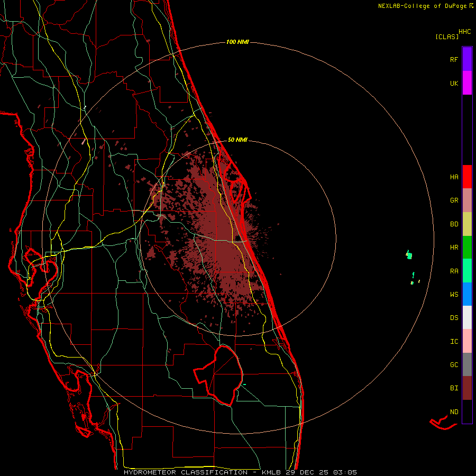Viewport: 476px width, 476px height.
Task: Click the 'GC' legend label text
Action: pos(454,365)
